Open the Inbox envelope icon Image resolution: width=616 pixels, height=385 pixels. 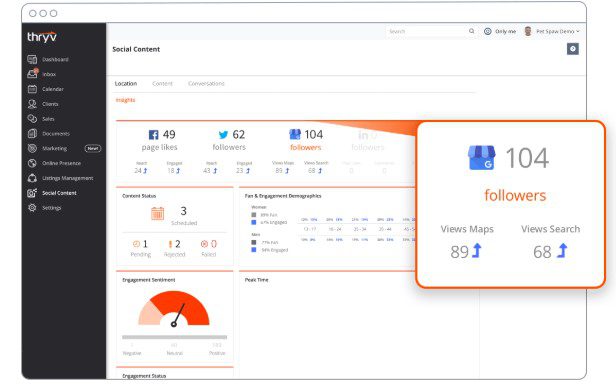(32, 74)
